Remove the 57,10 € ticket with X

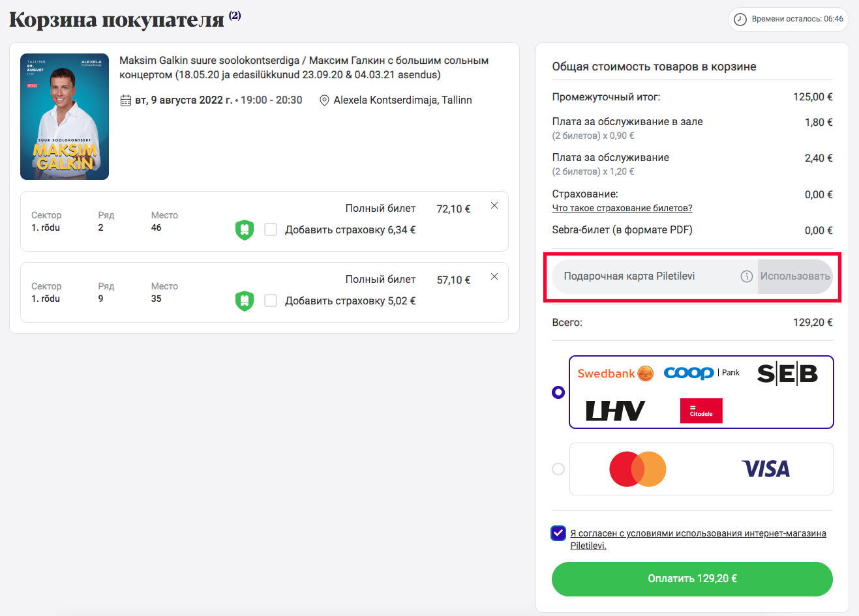494,276
